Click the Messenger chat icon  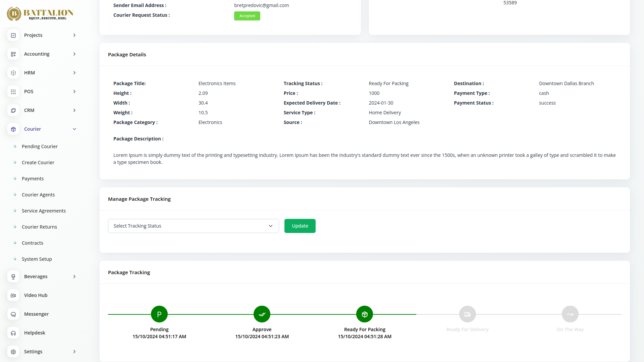tap(13, 314)
